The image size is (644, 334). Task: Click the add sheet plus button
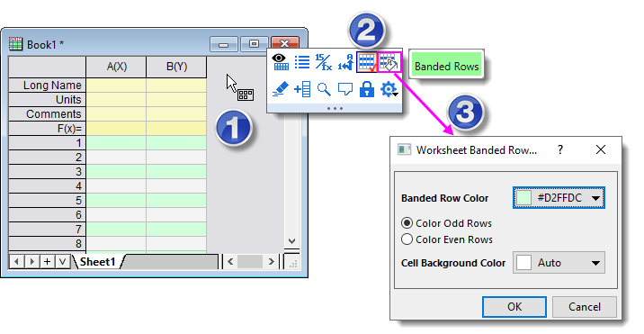pyautogui.click(x=48, y=262)
